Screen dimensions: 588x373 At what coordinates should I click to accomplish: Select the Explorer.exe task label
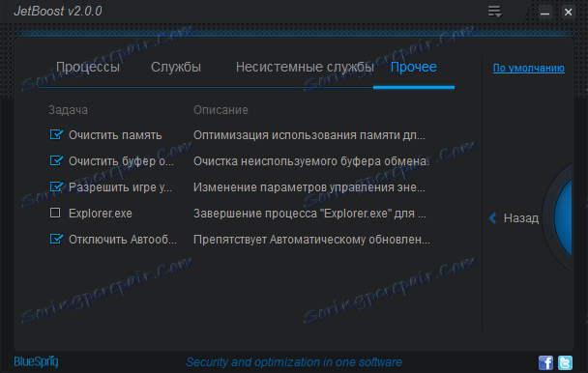click(101, 214)
